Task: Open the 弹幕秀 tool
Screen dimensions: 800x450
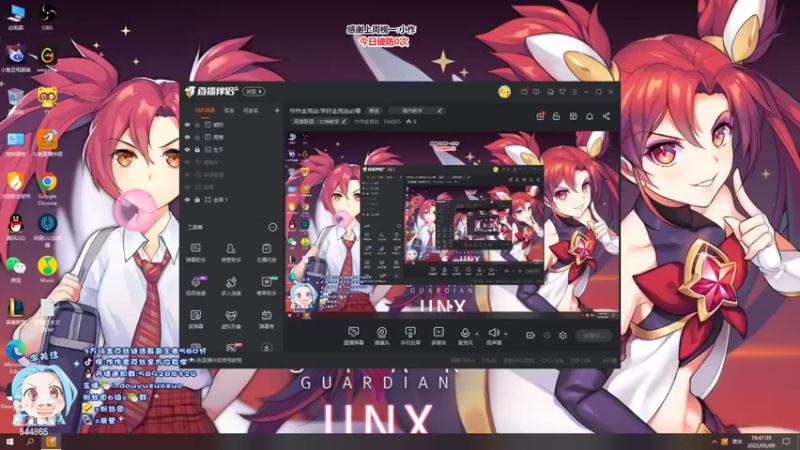Action: coord(266,319)
